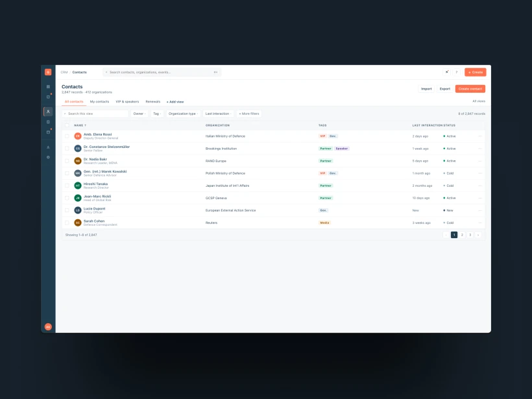Open the Owner filter dropdown
This screenshot has width=532, height=399.
139,114
